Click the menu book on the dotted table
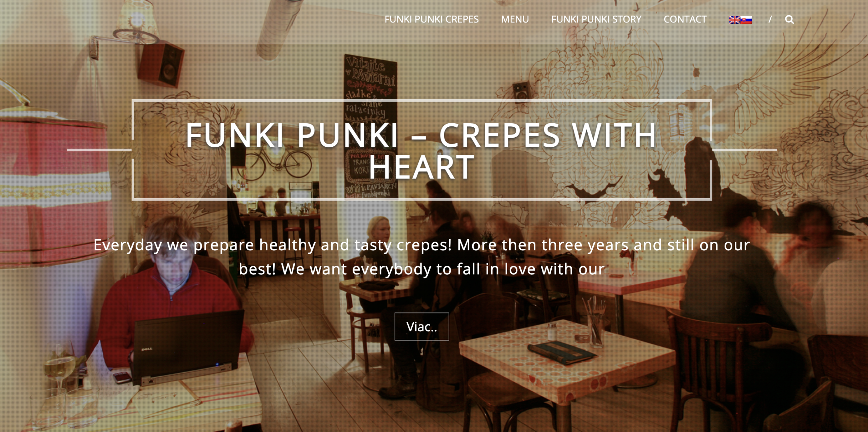The image size is (868, 432). tap(562, 353)
